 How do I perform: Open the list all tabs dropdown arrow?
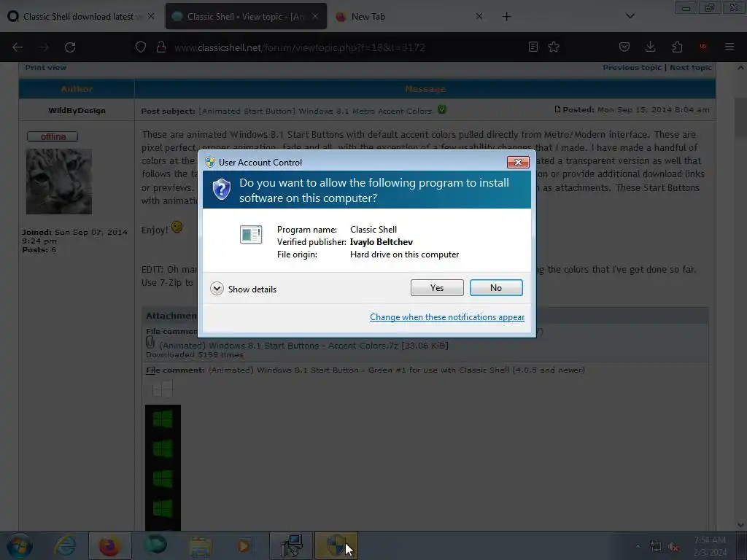click(x=630, y=16)
